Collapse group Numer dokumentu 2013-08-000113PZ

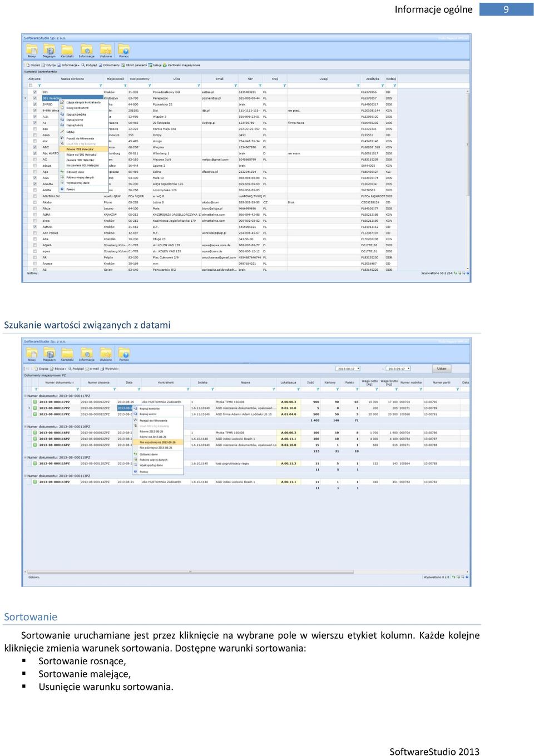point(26,476)
